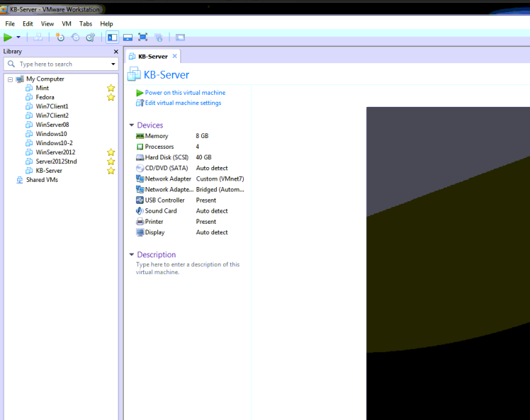Collapse the Description section
Image resolution: width=530 pixels, height=420 pixels.
click(132, 254)
